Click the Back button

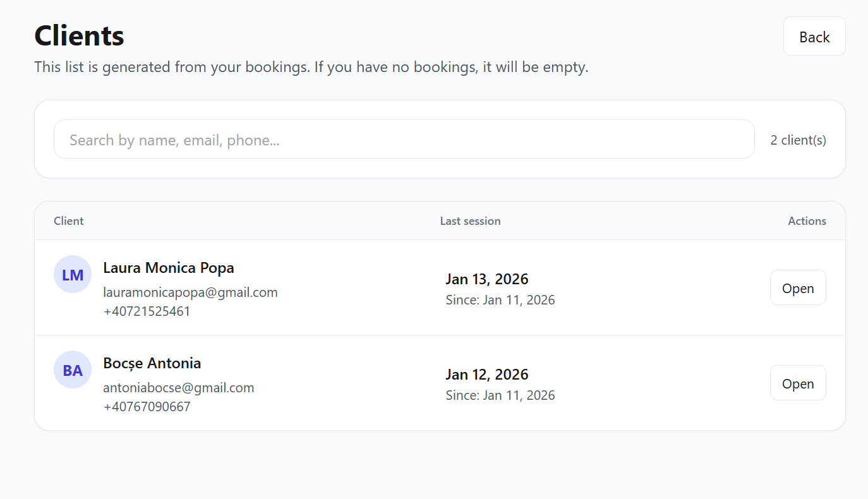pos(814,37)
